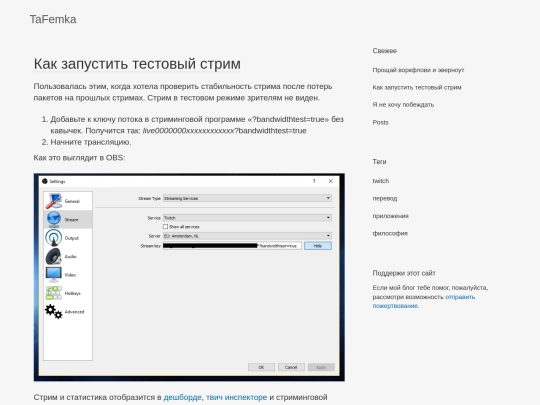Open the твич инспекторе link

pos(237,397)
